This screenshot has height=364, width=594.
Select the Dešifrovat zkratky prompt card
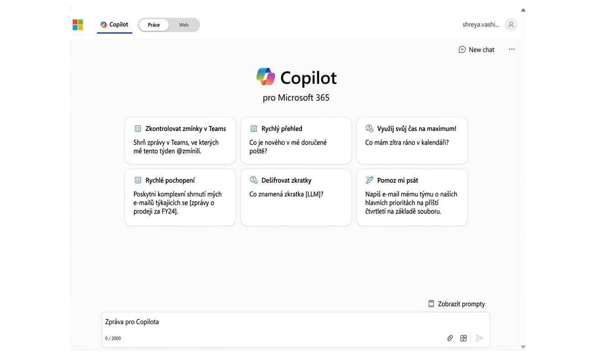pos(296,197)
